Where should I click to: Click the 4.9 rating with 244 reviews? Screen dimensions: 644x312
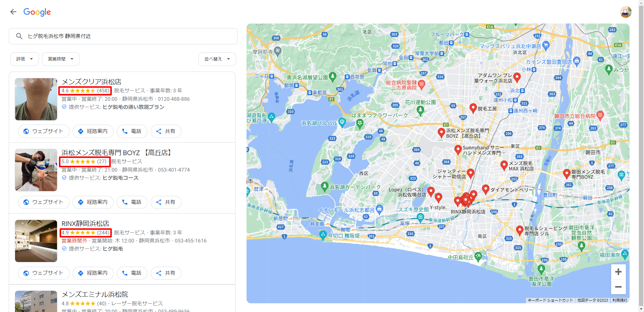[86, 232]
